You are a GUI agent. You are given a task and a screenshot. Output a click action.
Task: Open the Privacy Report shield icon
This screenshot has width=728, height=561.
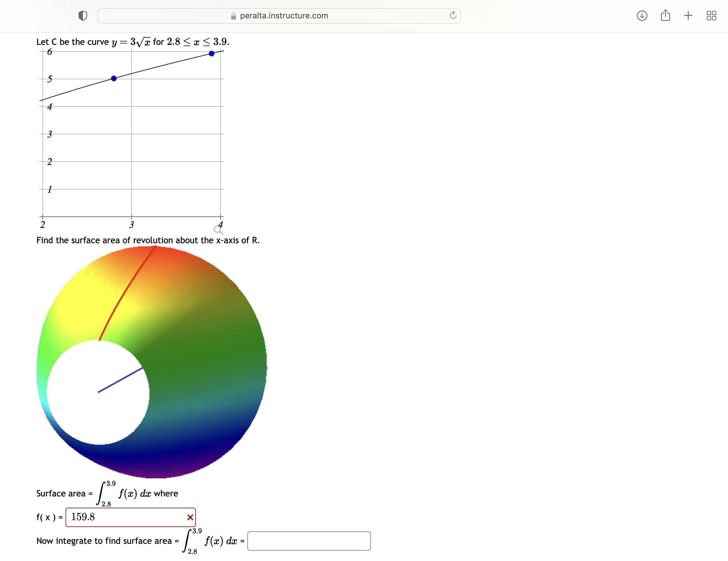[x=83, y=15]
